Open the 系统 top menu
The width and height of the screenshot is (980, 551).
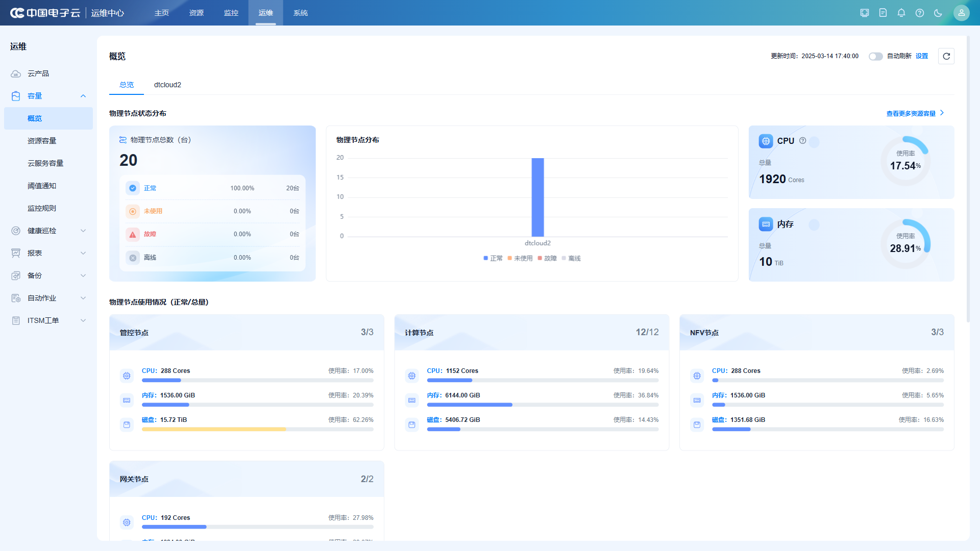pos(301,13)
